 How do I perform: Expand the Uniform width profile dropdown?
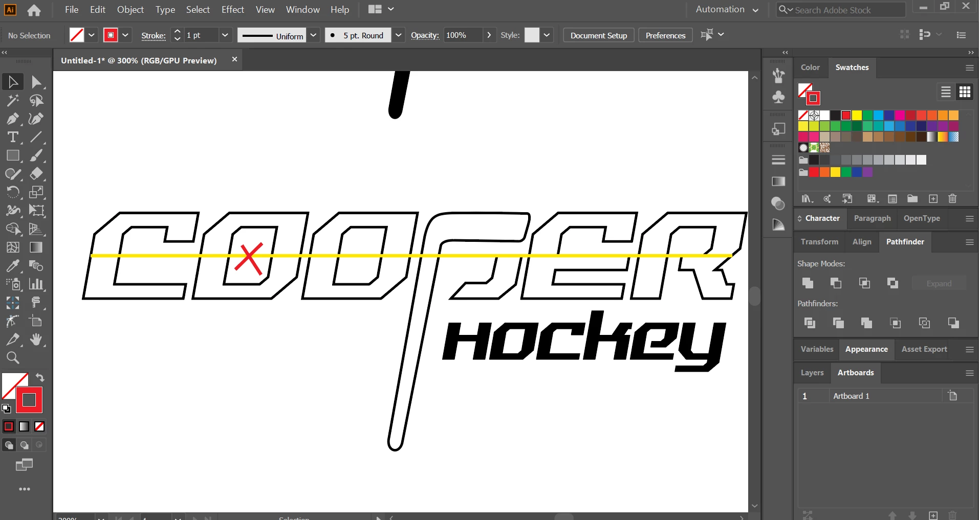coord(314,35)
